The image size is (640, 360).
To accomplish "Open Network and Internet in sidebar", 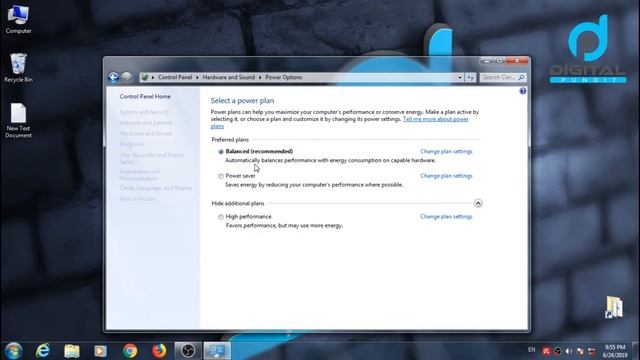I will [146, 123].
